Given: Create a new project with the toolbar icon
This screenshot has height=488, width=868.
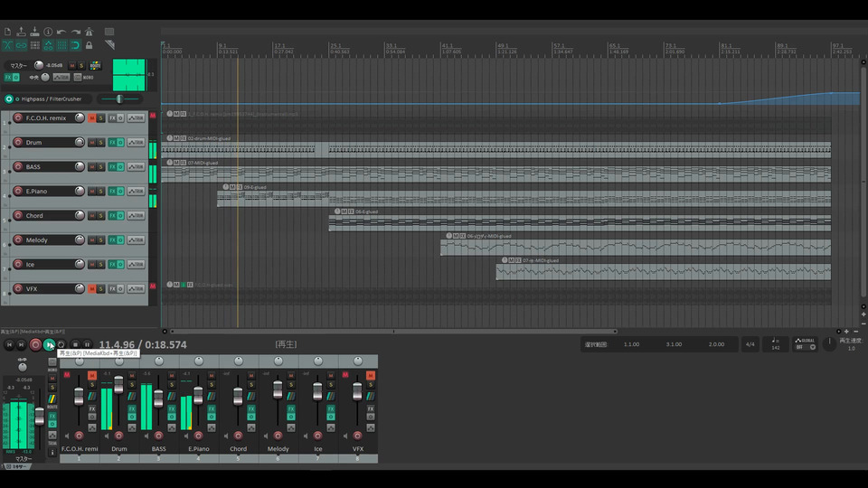Looking at the screenshot, I should [8, 33].
